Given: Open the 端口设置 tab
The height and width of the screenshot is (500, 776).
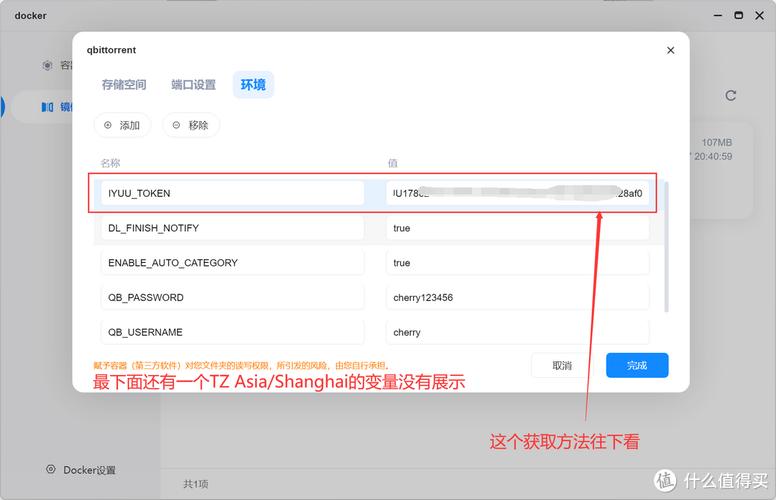Looking at the screenshot, I should coord(194,85).
